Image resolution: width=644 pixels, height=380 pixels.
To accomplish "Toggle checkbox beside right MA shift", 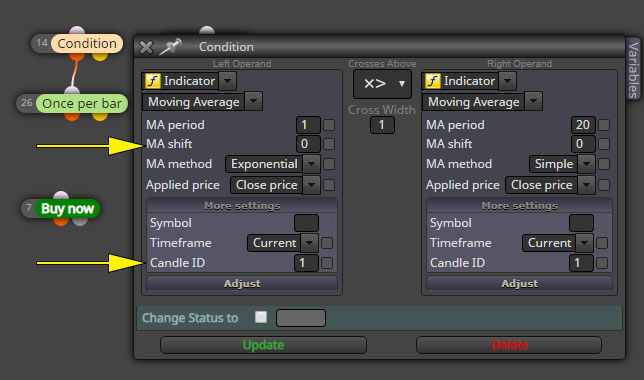I will pyautogui.click(x=604, y=144).
